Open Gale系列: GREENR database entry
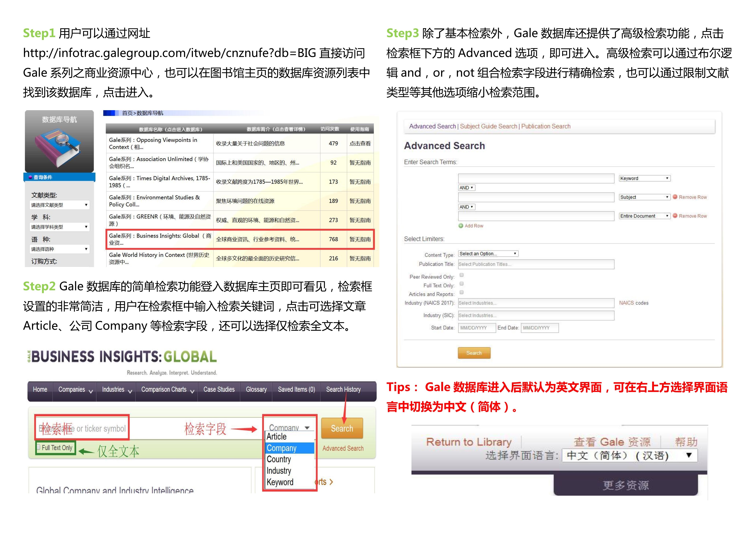 point(160,220)
